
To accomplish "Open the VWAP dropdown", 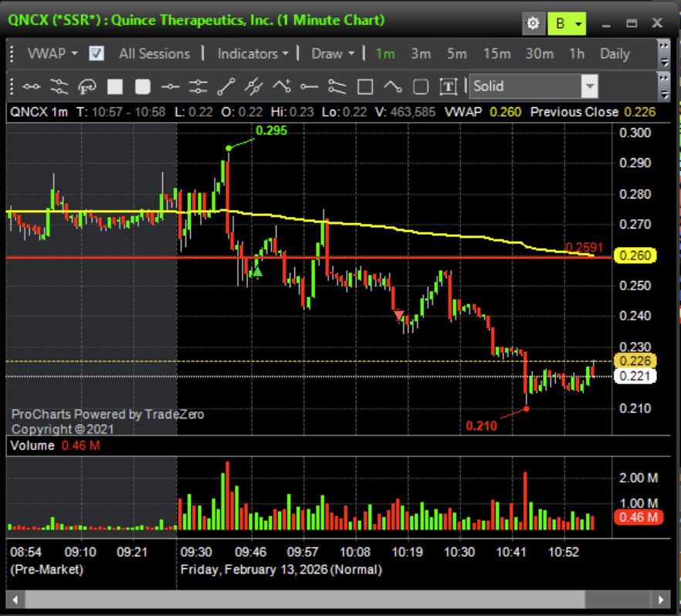I will point(53,53).
